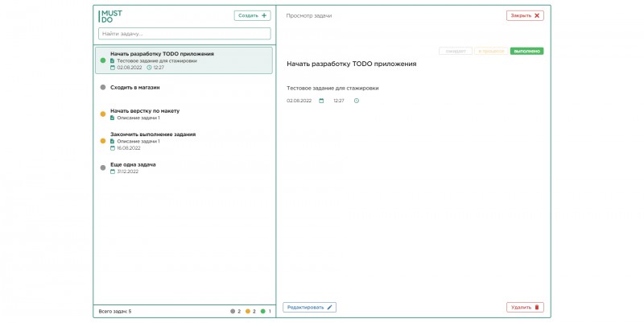This screenshot has width=644, height=323.
Task: Click orange status dot of Начать верстку по макету
Action: 103,114
